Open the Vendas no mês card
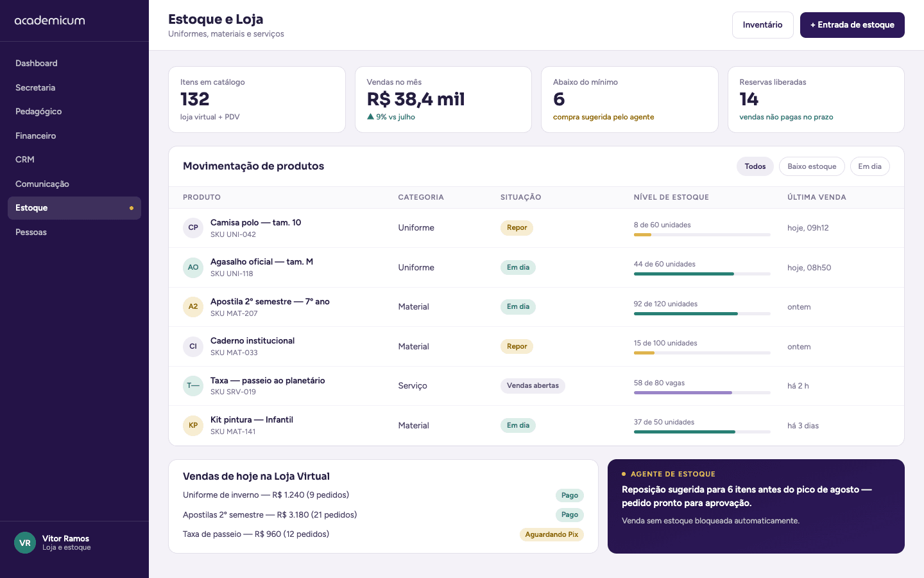The image size is (924, 578). 443,100
